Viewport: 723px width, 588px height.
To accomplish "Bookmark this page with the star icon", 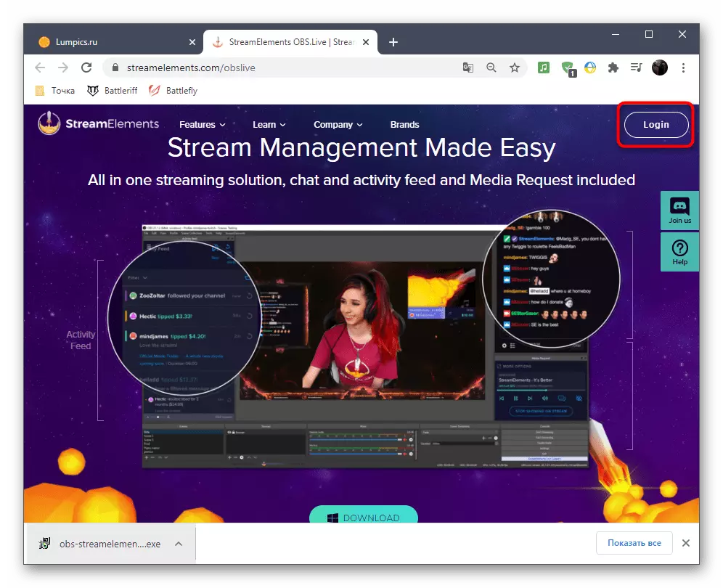I will coord(515,68).
